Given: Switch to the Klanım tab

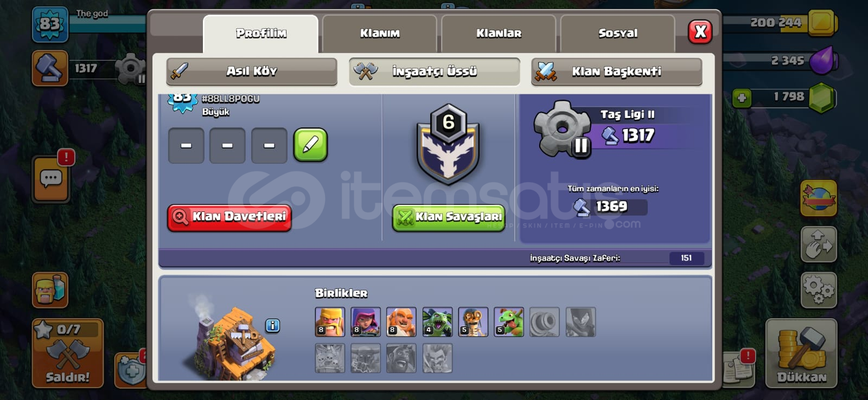Looking at the screenshot, I should [x=380, y=33].
